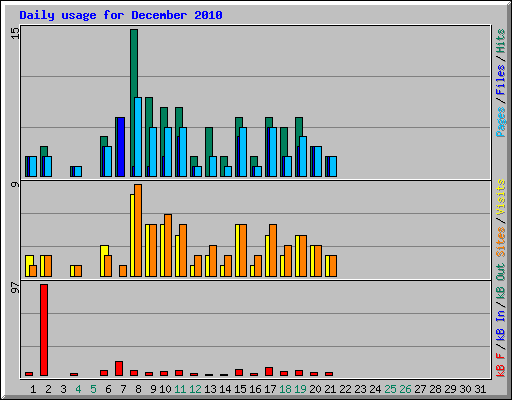The width and height of the screenshot is (512, 400).
Task: Select the red kB bar for day 7
Action: tap(119, 368)
